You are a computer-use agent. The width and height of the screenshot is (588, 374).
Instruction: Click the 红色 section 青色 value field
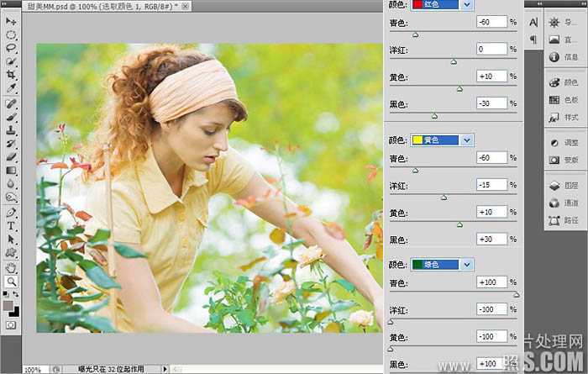491,22
